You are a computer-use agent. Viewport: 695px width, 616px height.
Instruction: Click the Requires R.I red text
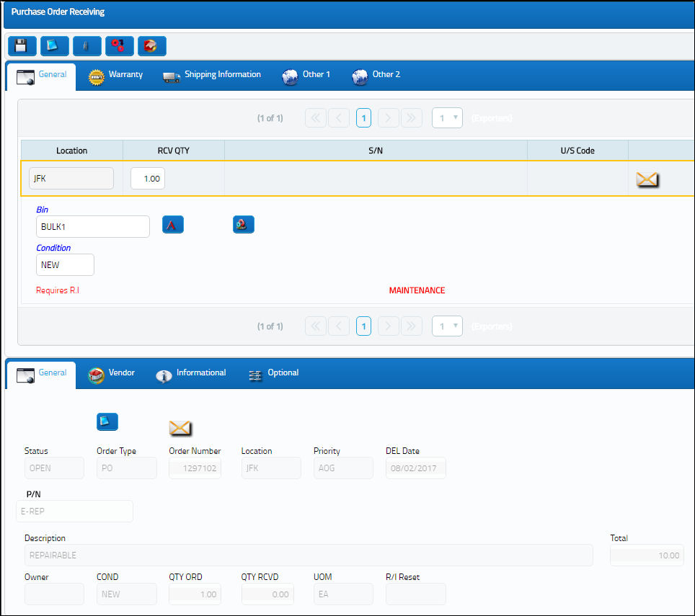(x=58, y=290)
